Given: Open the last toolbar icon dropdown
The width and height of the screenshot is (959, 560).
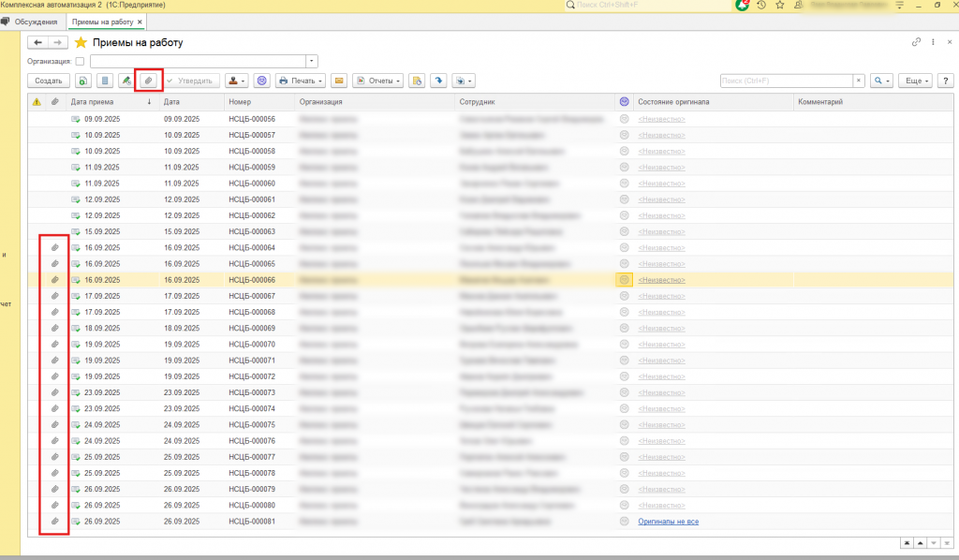Looking at the screenshot, I should tap(463, 81).
